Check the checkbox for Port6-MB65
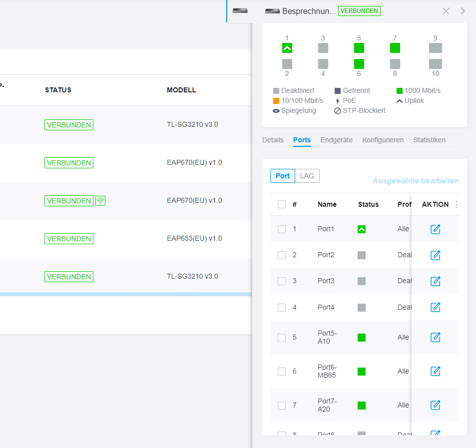476x448 pixels. tap(282, 372)
